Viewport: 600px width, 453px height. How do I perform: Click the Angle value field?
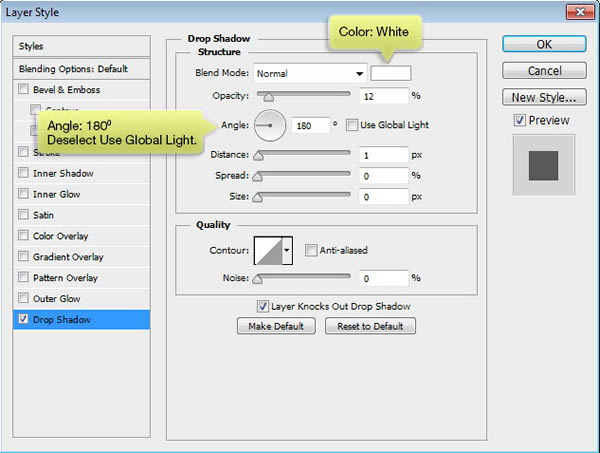click(311, 125)
